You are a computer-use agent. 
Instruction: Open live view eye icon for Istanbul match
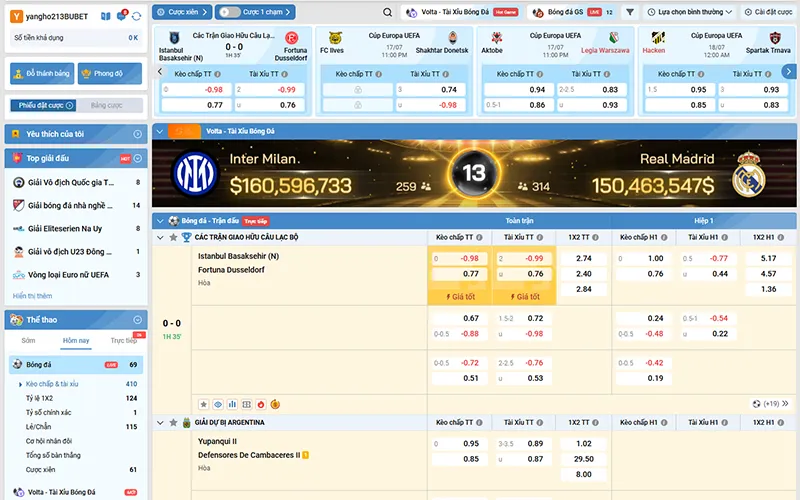click(218, 405)
